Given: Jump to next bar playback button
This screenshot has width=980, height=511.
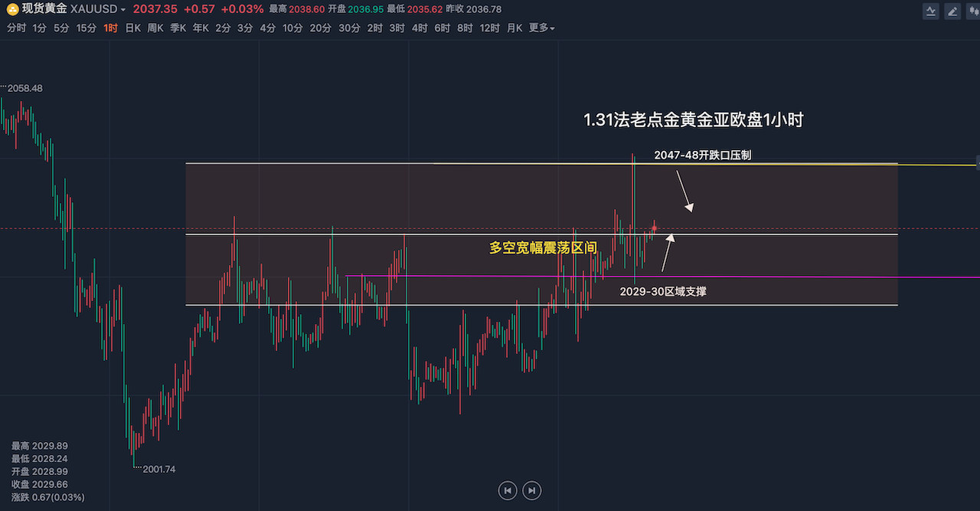Looking at the screenshot, I should 533,490.
